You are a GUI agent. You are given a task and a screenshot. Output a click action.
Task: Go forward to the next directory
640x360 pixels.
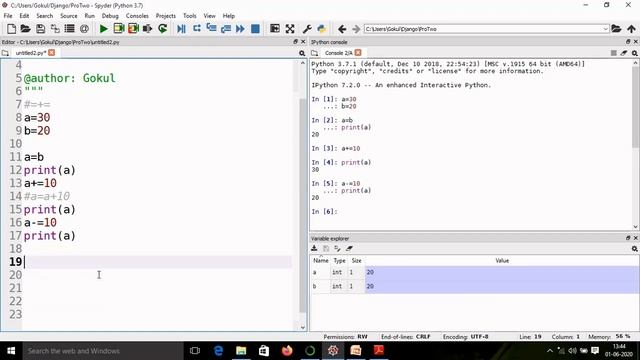coord(356,29)
